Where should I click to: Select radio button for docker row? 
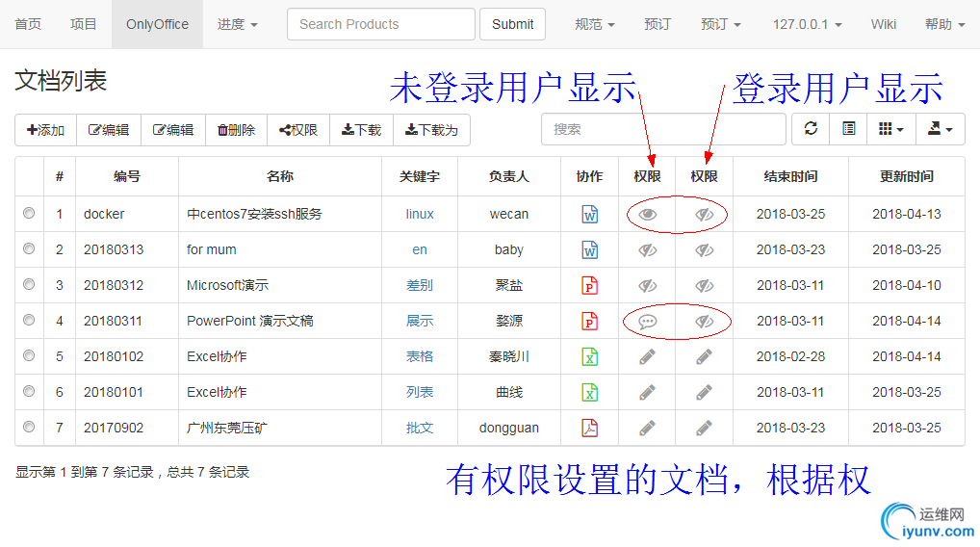pyautogui.click(x=29, y=213)
